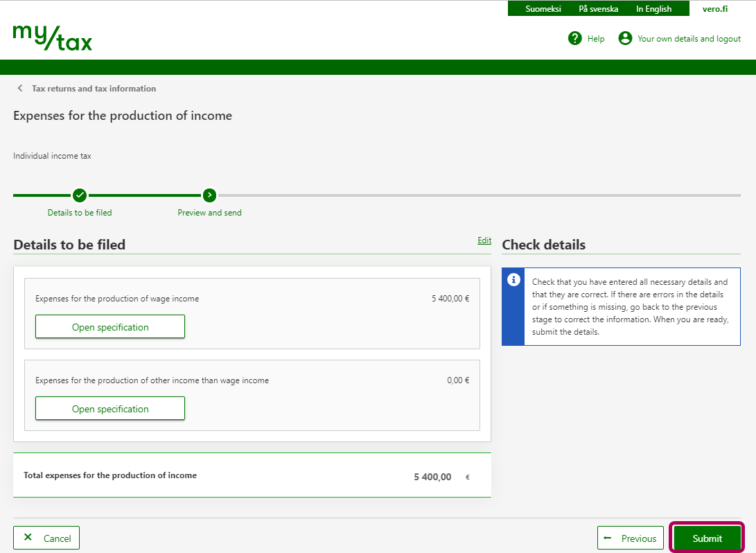756x553 pixels.
Task: Open the vero.fi link
Action: click(714, 9)
